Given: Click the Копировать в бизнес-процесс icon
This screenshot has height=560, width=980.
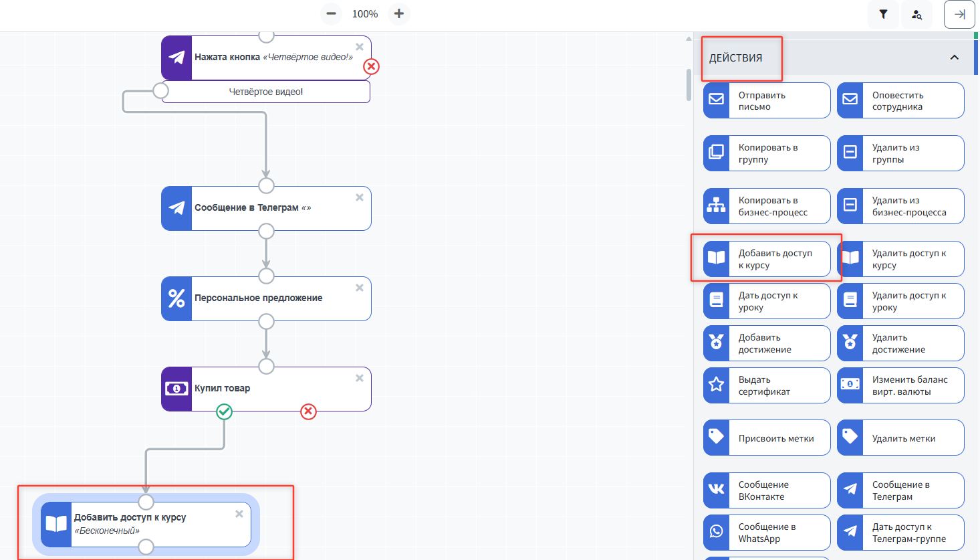Looking at the screenshot, I should pyautogui.click(x=717, y=206).
